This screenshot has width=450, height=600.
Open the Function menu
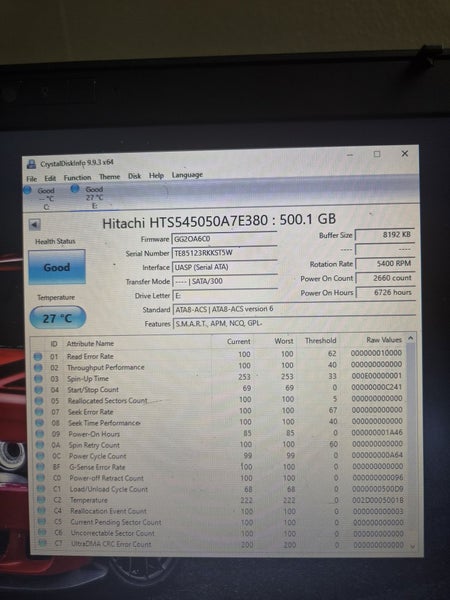[x=77, y=178]
